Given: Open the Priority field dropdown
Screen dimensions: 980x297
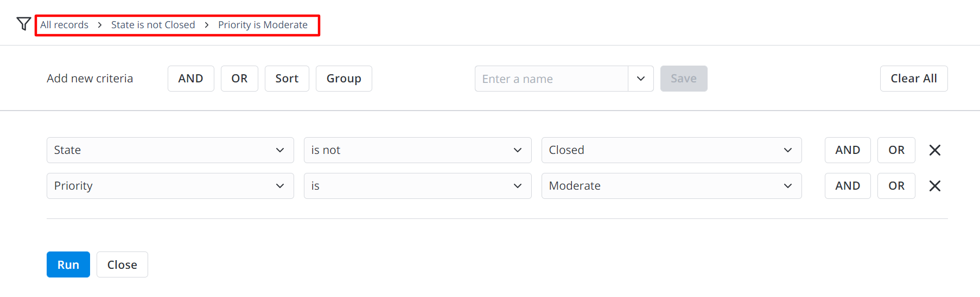Looking at the screenshot, I should [x=170, y=186].
